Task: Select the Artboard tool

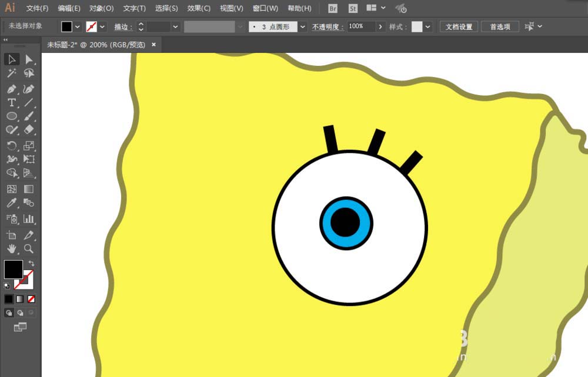Action: point(12,235)
